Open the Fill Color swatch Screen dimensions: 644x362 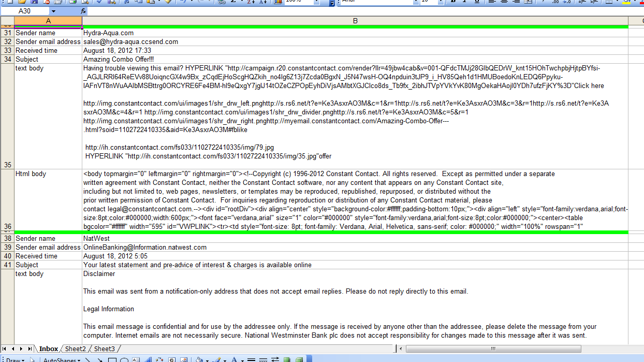[x=625, y=3]
